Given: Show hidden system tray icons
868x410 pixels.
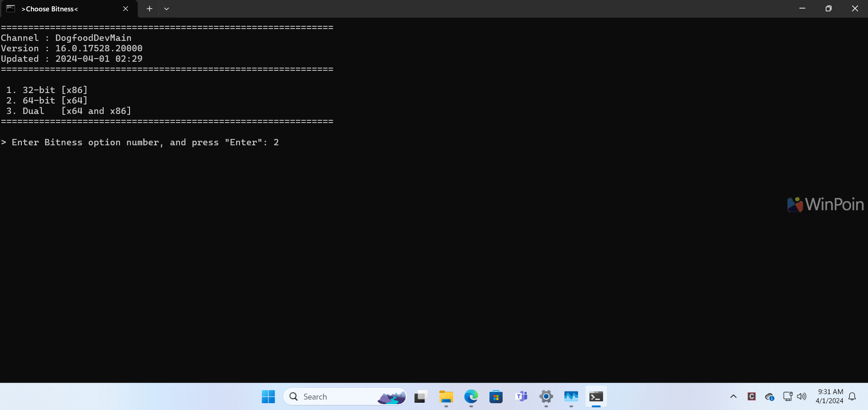Looking at the screenshot, I should [733, 396].
